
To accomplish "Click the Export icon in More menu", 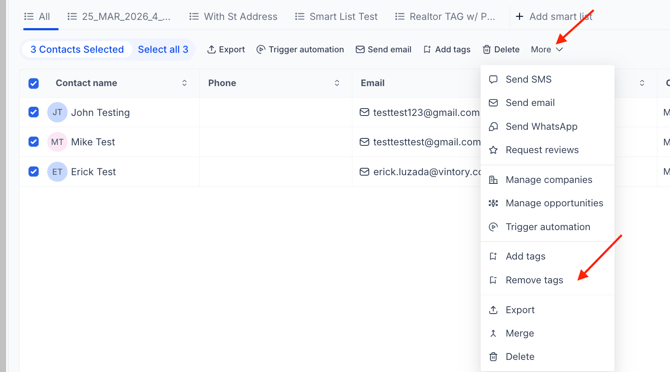I will (x=493, y=310).
